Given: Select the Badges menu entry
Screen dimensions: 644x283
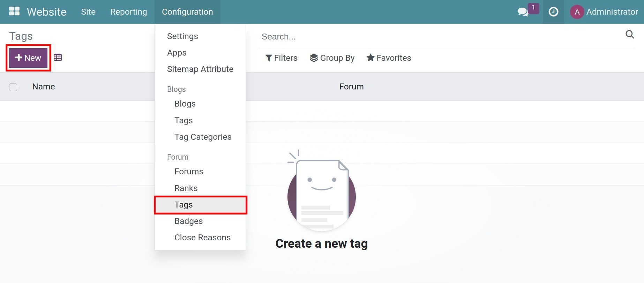Looking at the screenshot, I should tap(188, 221).
